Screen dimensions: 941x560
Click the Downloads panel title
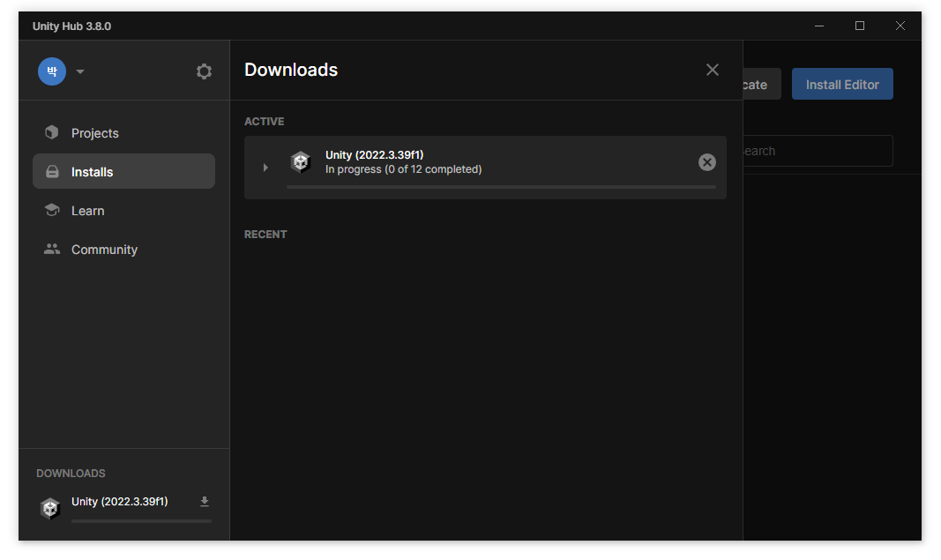[x=291, y=70]
